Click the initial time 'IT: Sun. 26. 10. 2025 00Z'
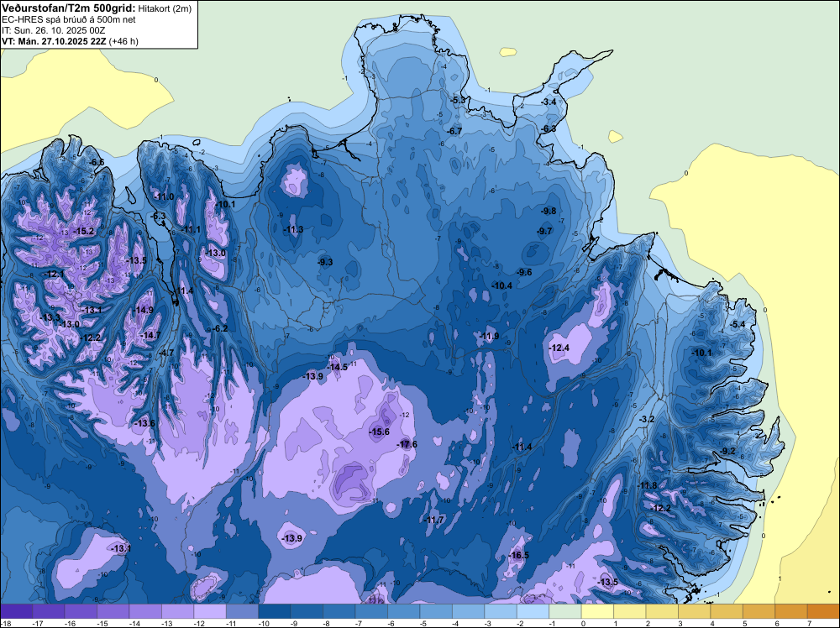Viewport: 840px width, 628px height. pyautogui.click(x=54, y=30)
